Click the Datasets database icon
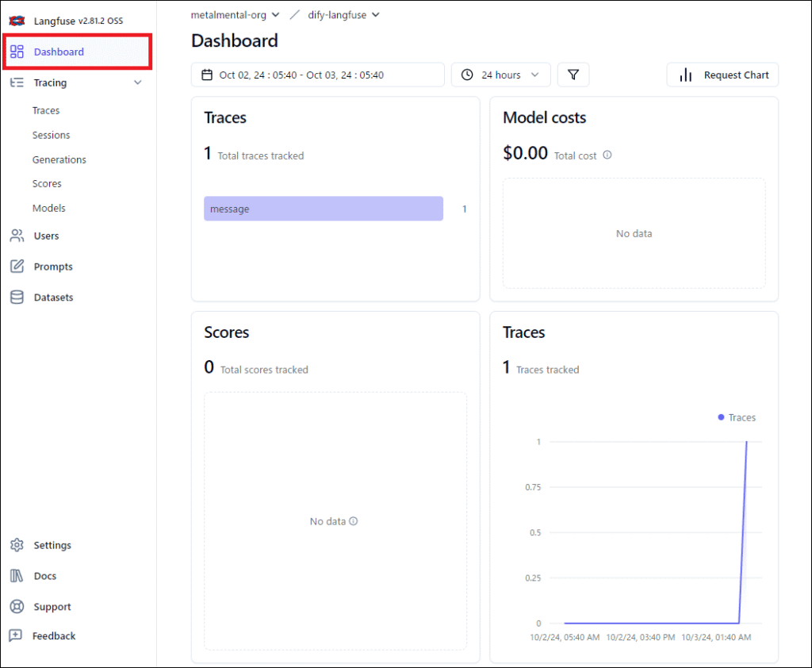 pyautogui.click(x=17, y=298)
